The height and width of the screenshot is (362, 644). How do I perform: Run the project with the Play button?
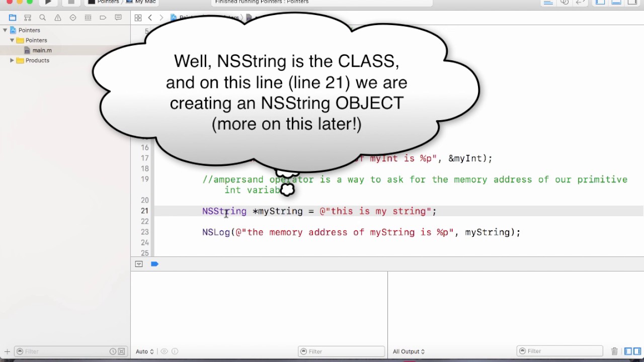(x=48, y=2)
